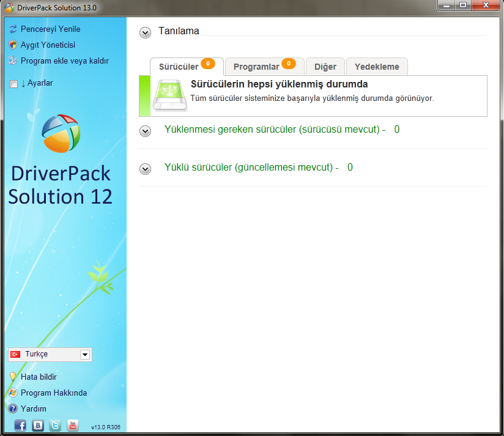This screenshot has width=504, height=436.
Task: Open the Turkçe language dropdown arrow
Action: tap(85, 355)
